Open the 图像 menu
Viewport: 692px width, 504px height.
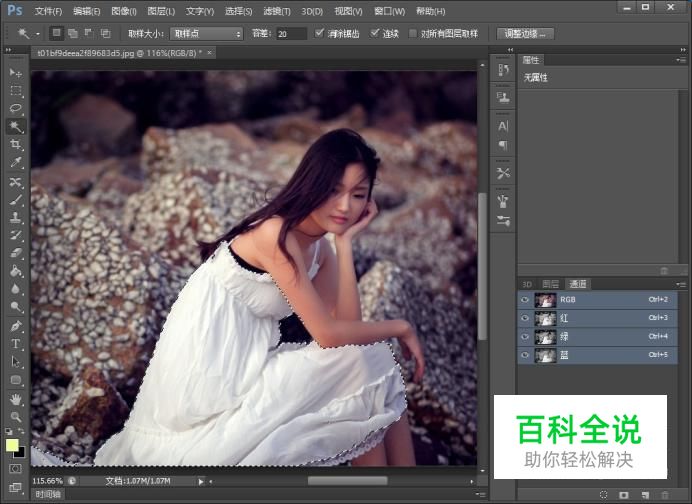click(124, 11)
